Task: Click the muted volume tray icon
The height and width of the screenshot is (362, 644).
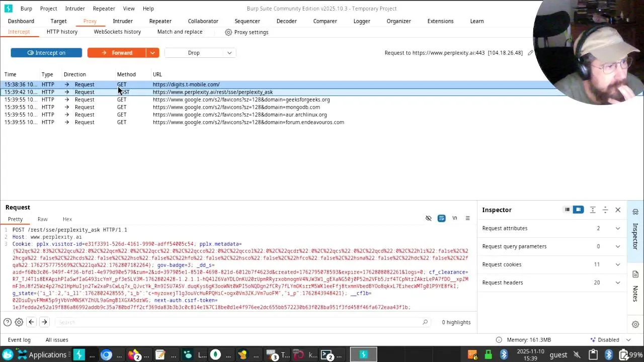Action: pos(578,355)
